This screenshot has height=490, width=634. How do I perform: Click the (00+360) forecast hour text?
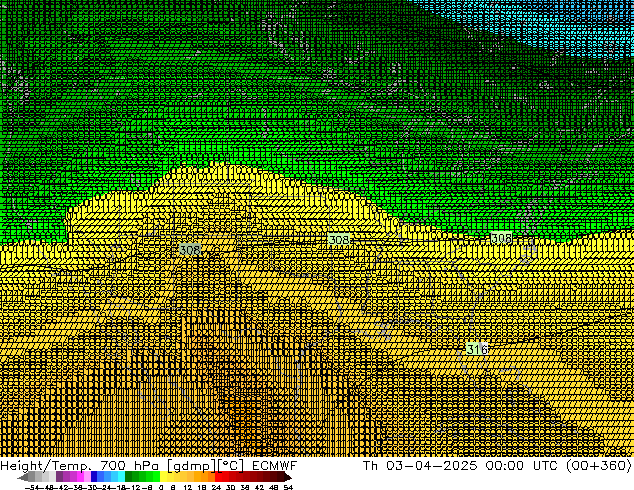[x=598, y=465]
